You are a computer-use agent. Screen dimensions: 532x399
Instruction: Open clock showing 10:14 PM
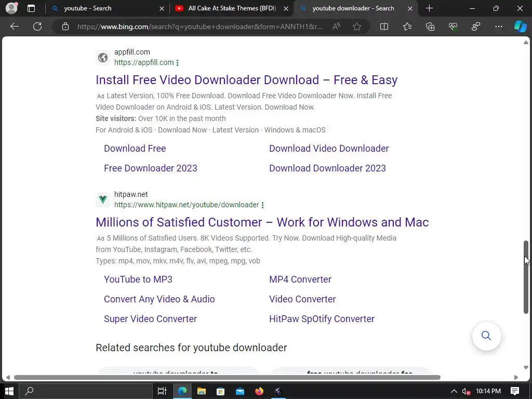coord(488,391)
